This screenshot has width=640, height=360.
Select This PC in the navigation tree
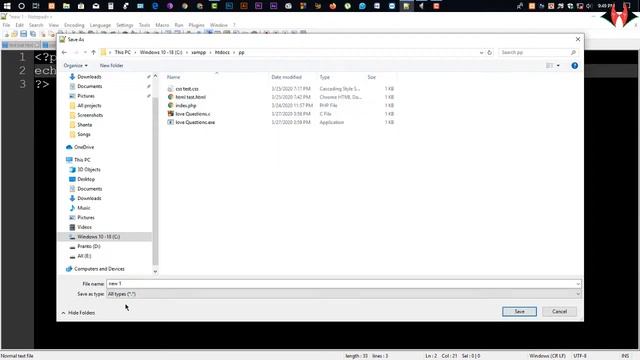click(x=82, y=160)
